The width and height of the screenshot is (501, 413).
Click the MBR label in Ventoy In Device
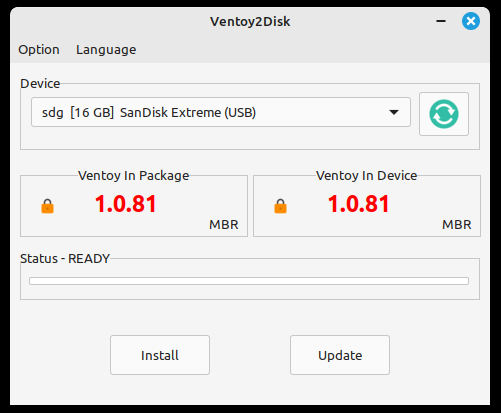(457, 225)
